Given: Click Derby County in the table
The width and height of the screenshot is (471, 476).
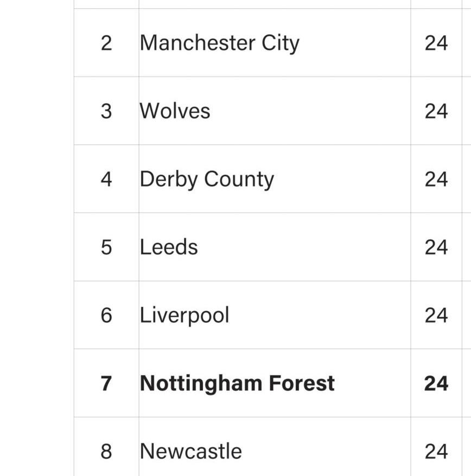Looking at the screenshot, I should [207, 179].
